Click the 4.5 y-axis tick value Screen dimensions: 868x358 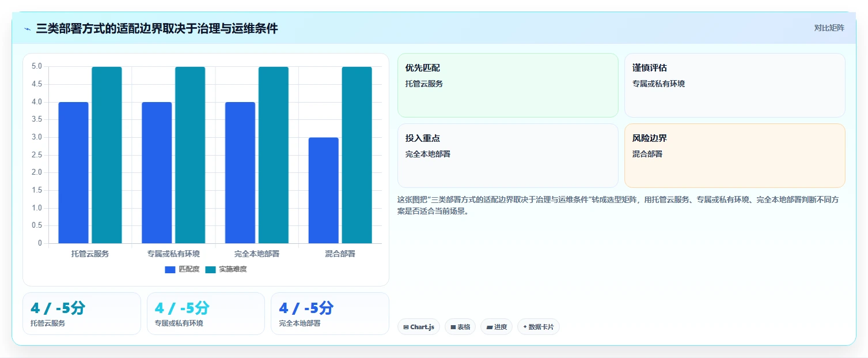37,84
